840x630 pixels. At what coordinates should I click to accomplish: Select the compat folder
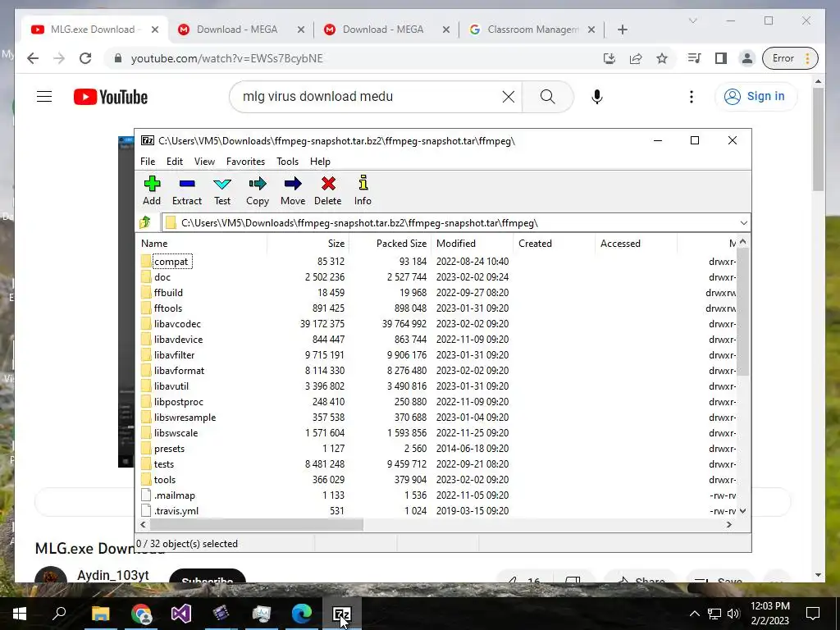[x=171, y=262]
